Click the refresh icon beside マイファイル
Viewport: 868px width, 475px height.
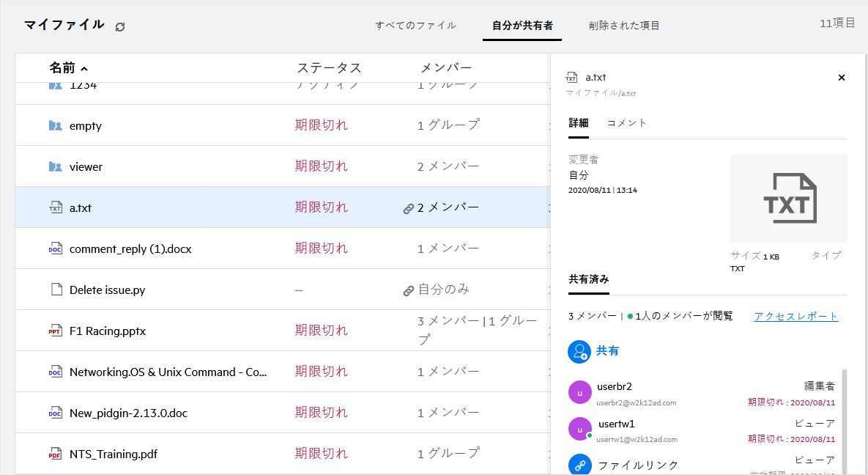coord(120,26)
